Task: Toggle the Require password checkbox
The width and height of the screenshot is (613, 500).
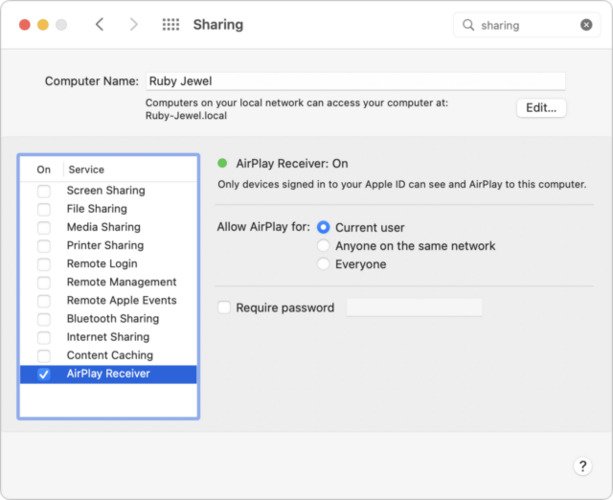Action: tap(224, 307)
